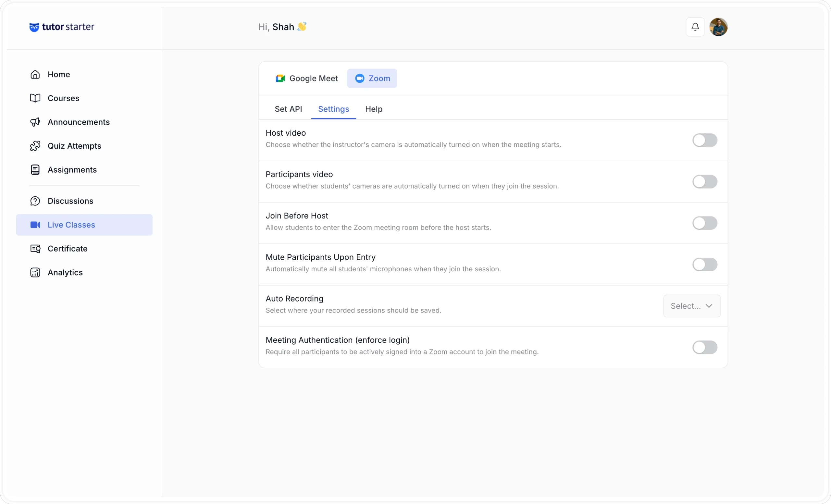Toggle Join Before Host on
This screenshot has height=504, width=831.
(x=704, y=223)
